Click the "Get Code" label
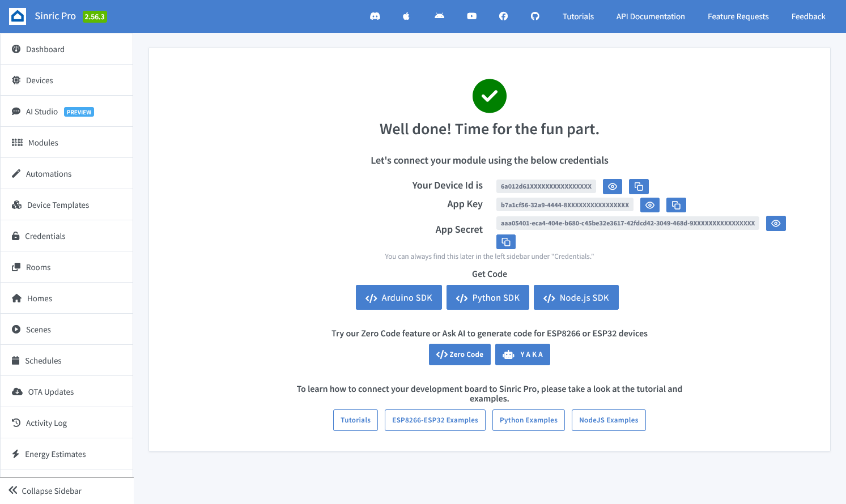Image resolution: width=846 pixels, height=504 pixels. [x=490, y=274]
